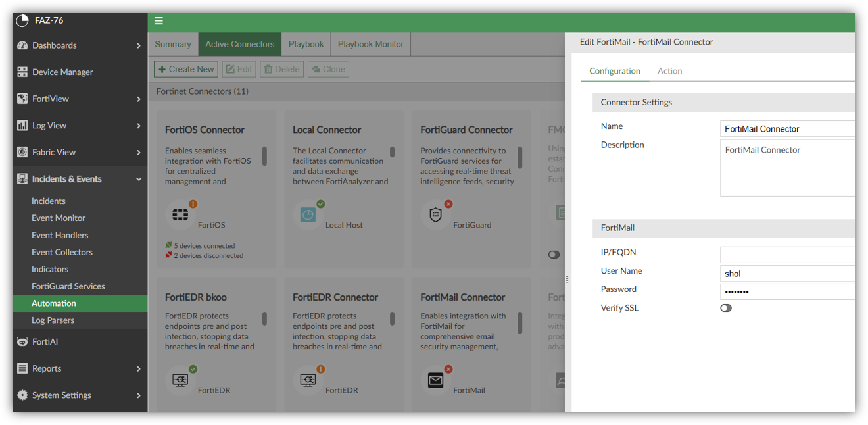Viewport: 868px width, 425px height.
Task: Open the Action tab in the editor
Action: [x=669, y=71]
